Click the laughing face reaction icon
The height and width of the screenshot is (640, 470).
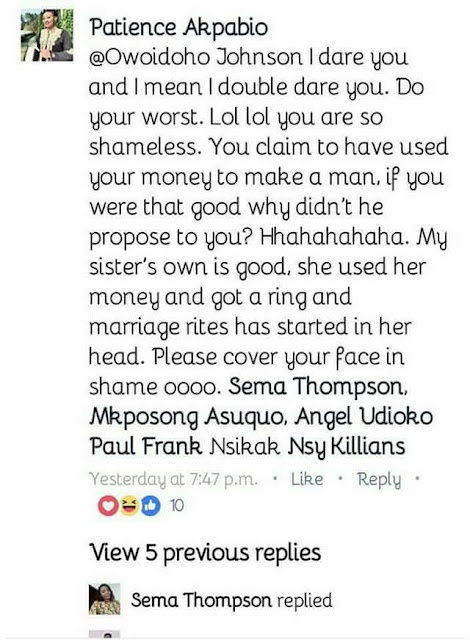130,506
